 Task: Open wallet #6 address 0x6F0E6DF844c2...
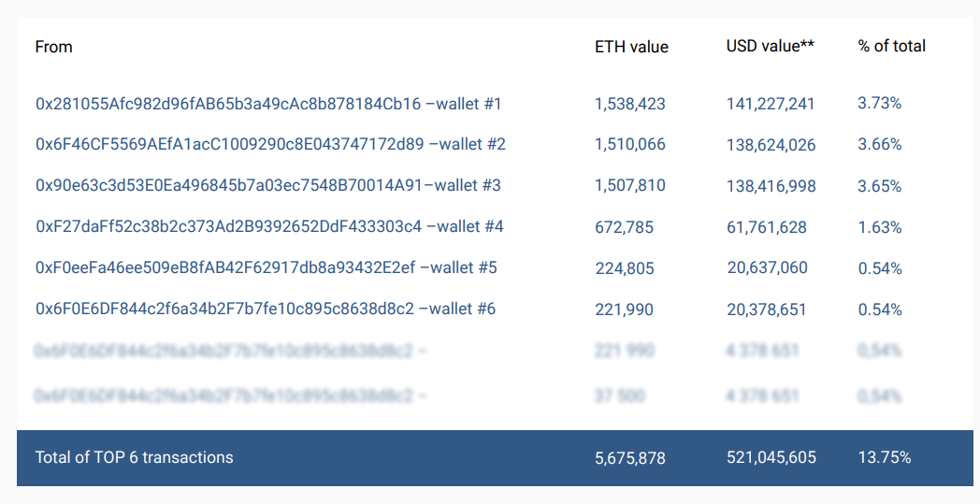[x=266, y=309]
